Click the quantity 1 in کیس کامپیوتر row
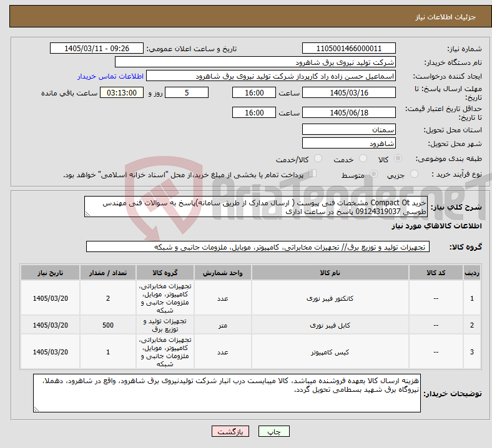 pyautogui.click(x=107, y=352)
